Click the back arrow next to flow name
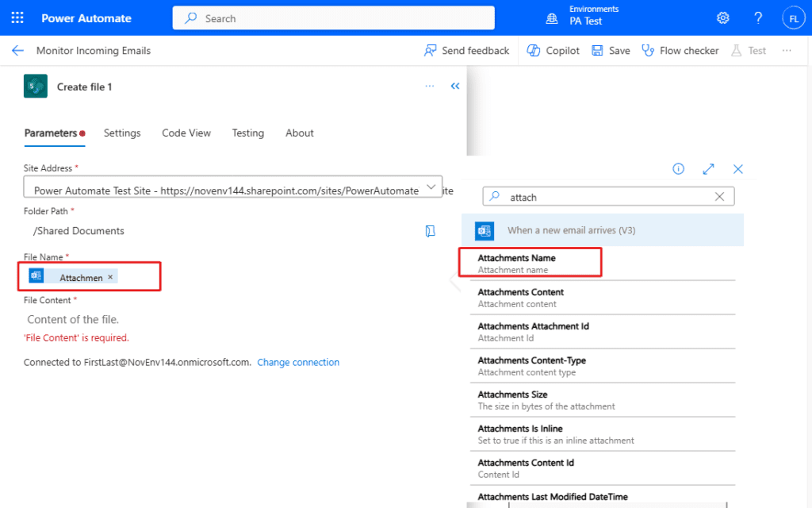Image resolution: width=812 pixels, height=508 pixels. (x=17, y=51)
